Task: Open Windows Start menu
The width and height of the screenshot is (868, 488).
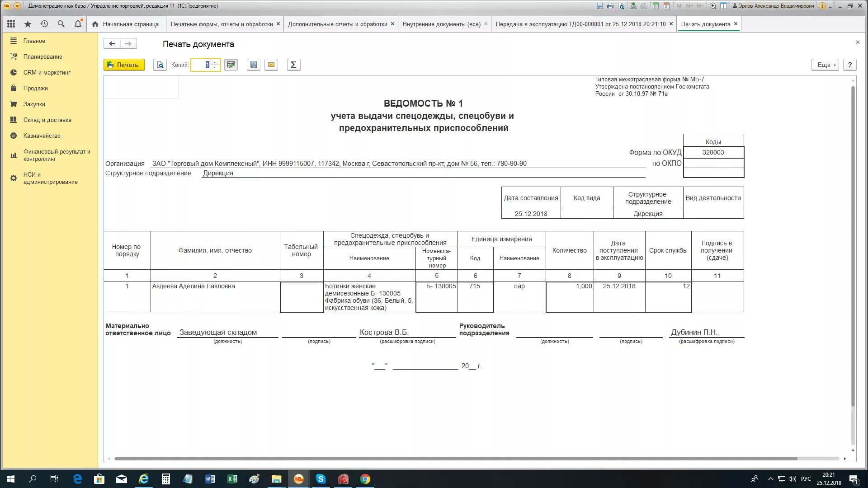Action: (x=10, y=479)
